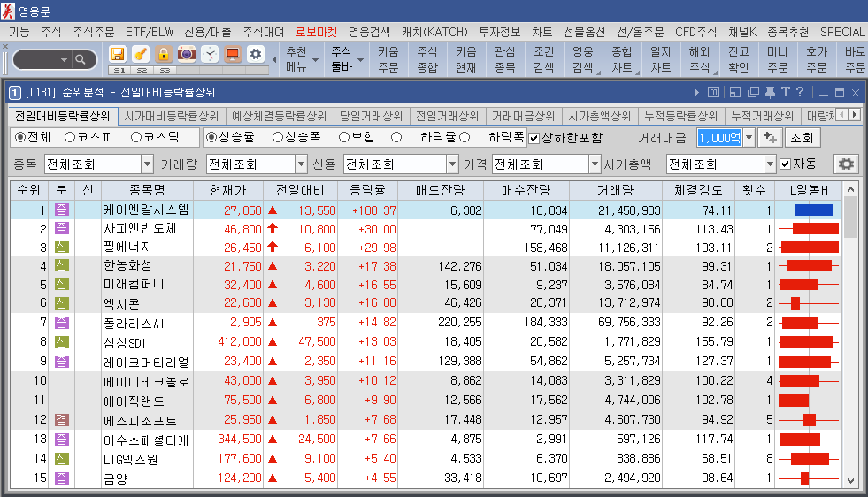Click the table's vertical scrollbar thumb
The height and width of the screenshot is (497, 868).
click(x=851, y=217)
